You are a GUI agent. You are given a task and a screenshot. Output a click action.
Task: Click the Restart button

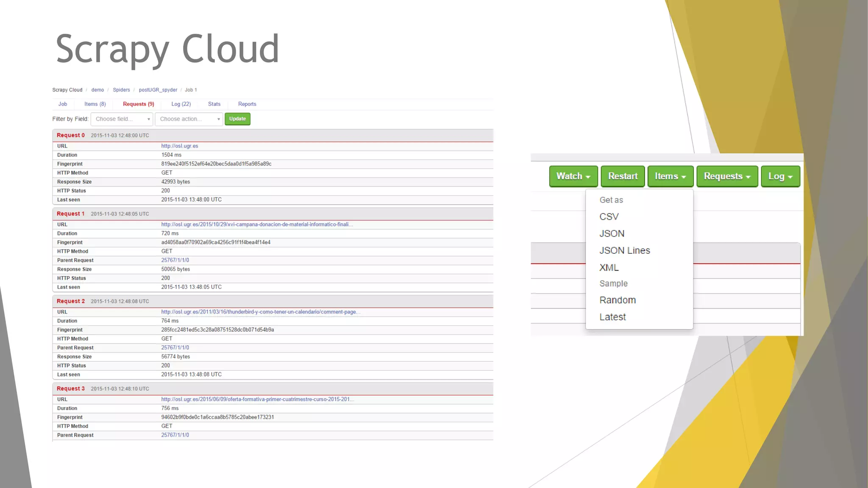click(x=622, y=176)
